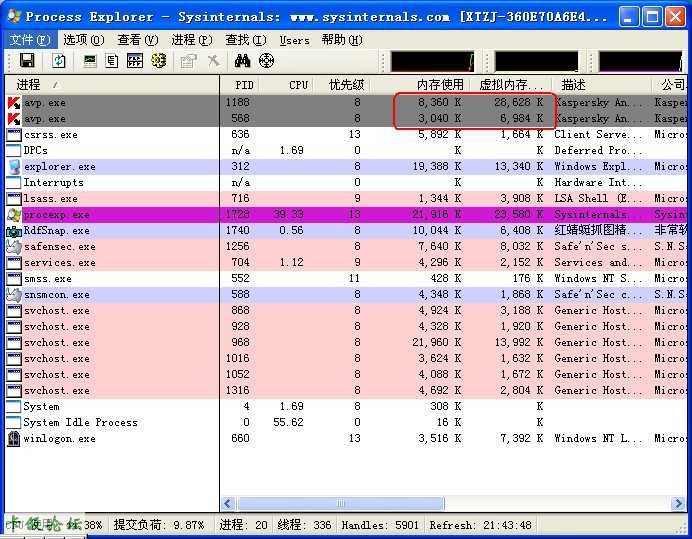Sort by the PID column header
This screenshot has height=539, width=692.
click(240, 84)
